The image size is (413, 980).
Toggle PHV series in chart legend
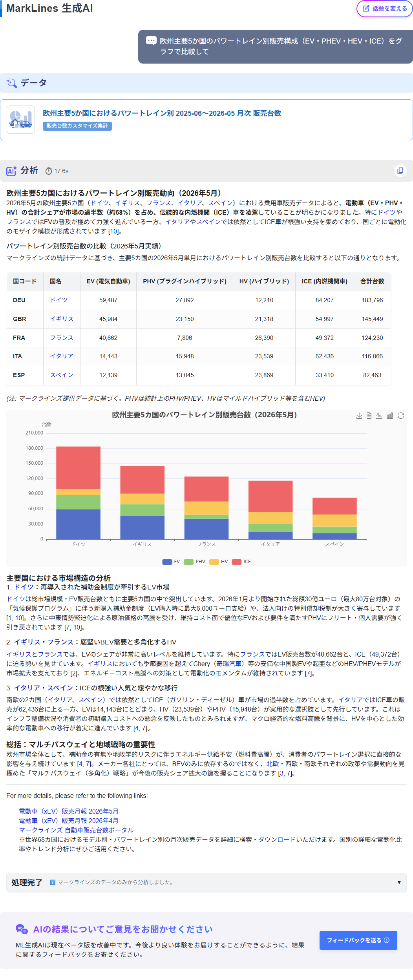pyautogui.click(x=194, y=562)
